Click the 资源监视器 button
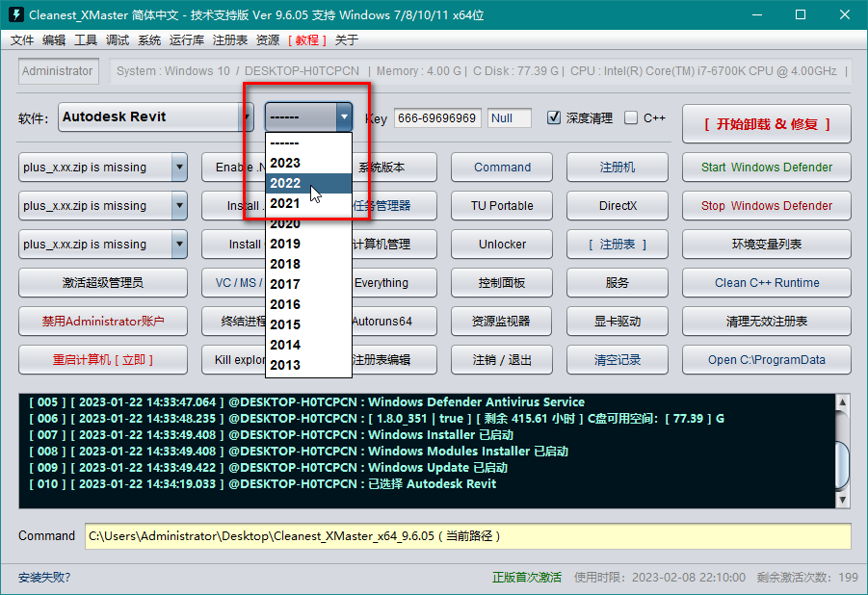Screen dimensions: 868x595 pos(502,321)
